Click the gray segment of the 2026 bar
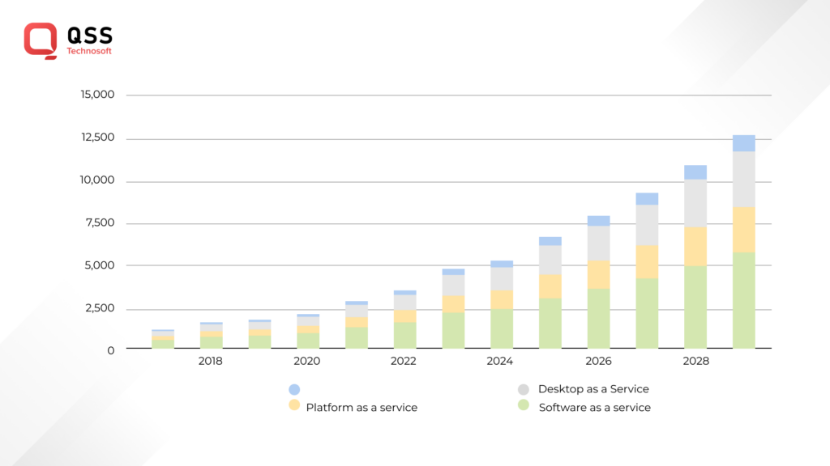830x466 pixels. [x=598, y=243]
